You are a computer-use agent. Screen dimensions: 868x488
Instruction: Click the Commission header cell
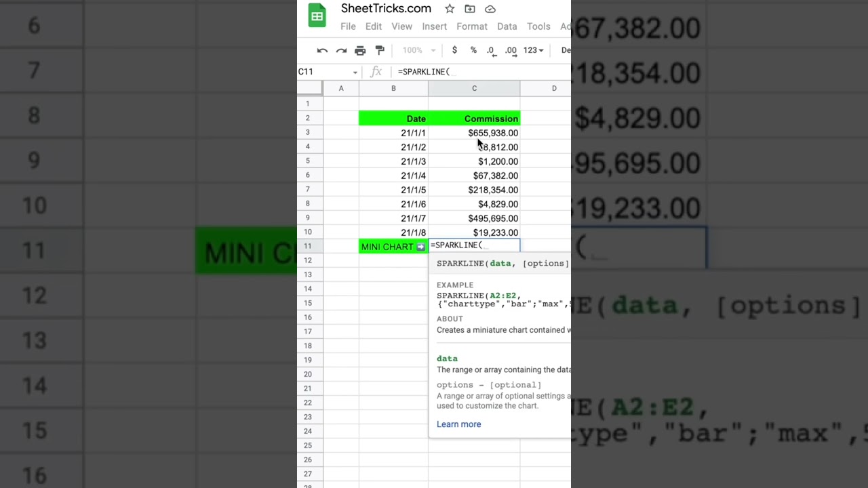click(x=474, y=119)
